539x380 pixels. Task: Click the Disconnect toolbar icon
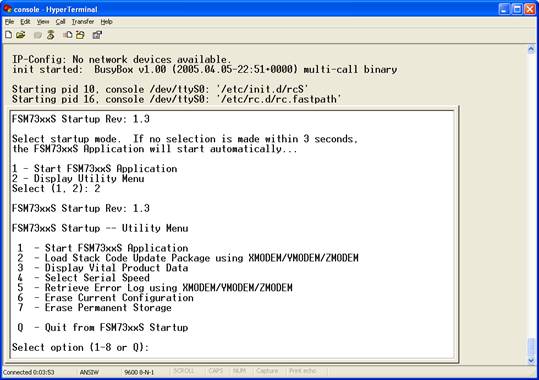pyautogui.click(x=51, y=35)
